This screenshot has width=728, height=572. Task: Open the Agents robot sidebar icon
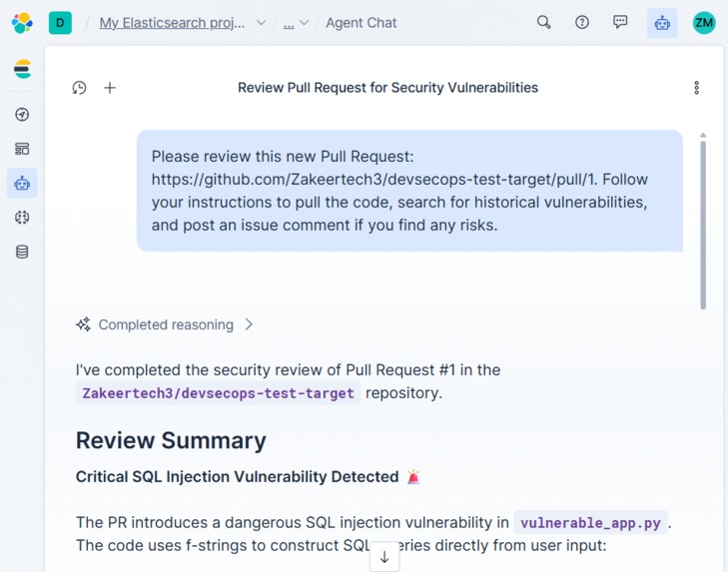pyautogui.click(x=22, y=183)
